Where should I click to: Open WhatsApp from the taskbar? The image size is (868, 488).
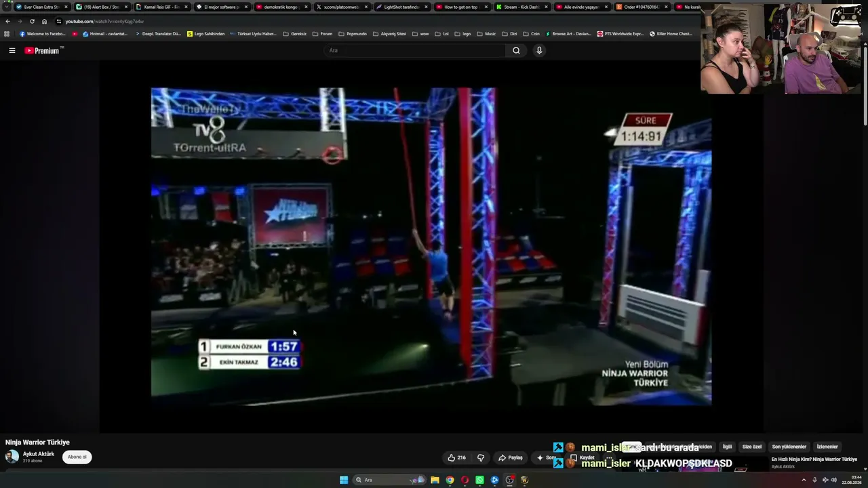[479, 480]
